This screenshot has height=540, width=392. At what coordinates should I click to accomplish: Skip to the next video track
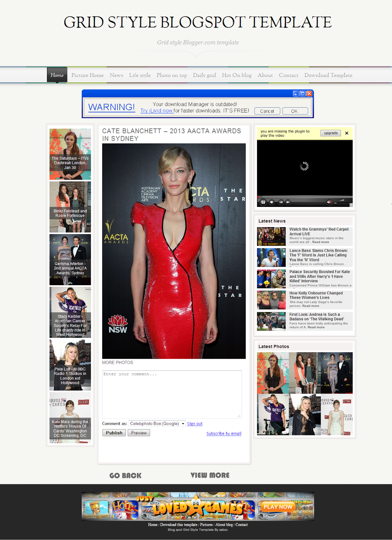[x=288, y=202]
